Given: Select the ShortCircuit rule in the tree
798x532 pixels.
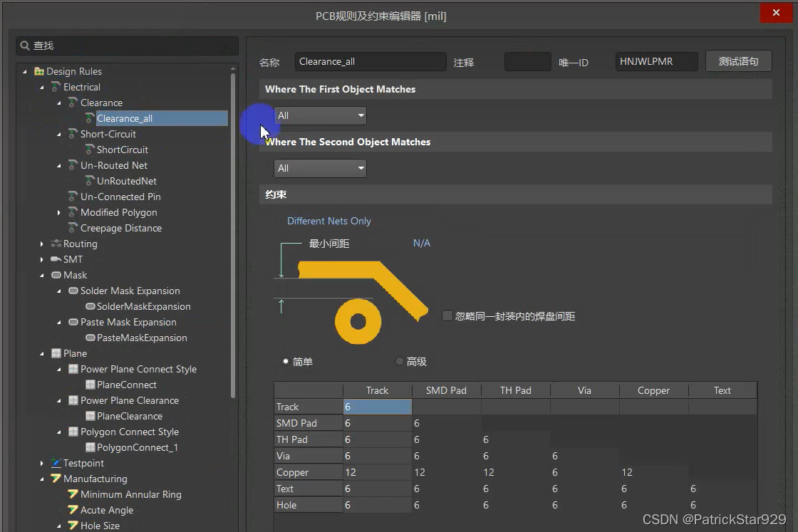Looking at the screenshot, I should click(122, 150).
